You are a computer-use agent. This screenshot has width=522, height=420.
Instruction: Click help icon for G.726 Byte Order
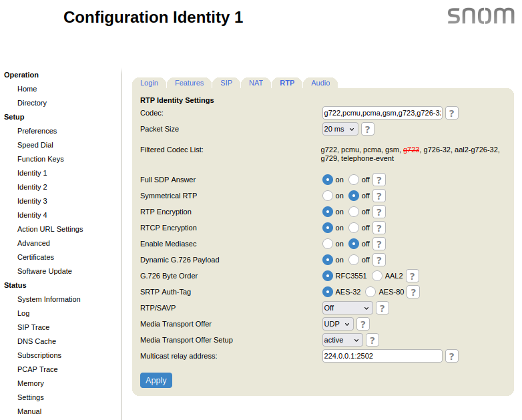pyautogui.click(x=413, y=276)
